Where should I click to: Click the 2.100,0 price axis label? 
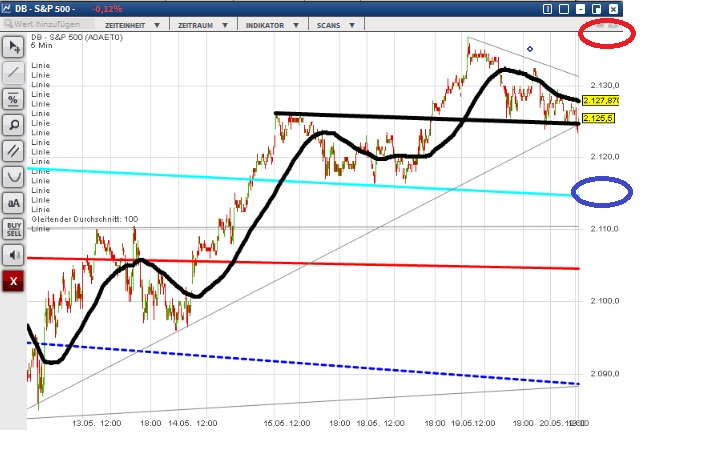point(605,301)
